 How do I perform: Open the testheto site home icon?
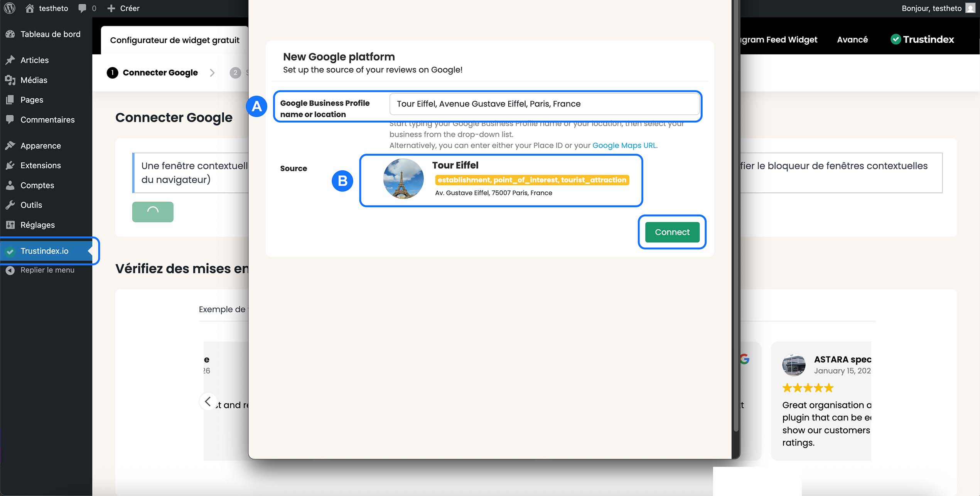coord(30,8)
